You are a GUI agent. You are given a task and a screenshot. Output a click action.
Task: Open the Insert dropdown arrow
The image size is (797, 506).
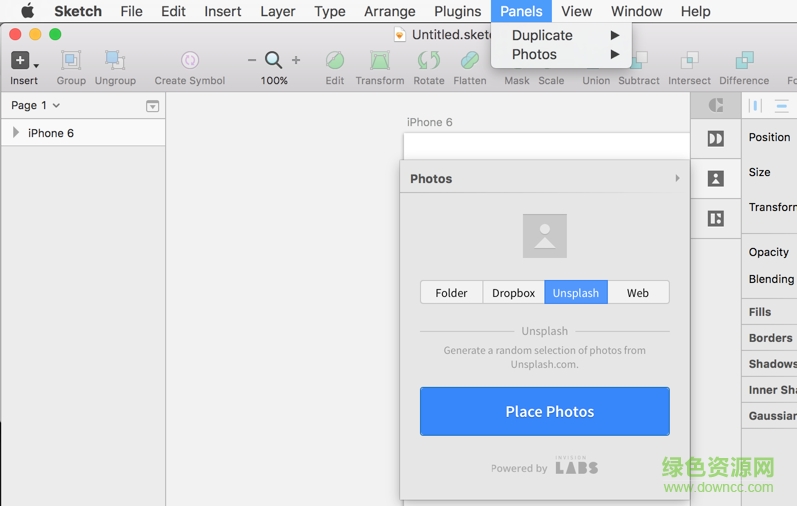coord(36,66)
